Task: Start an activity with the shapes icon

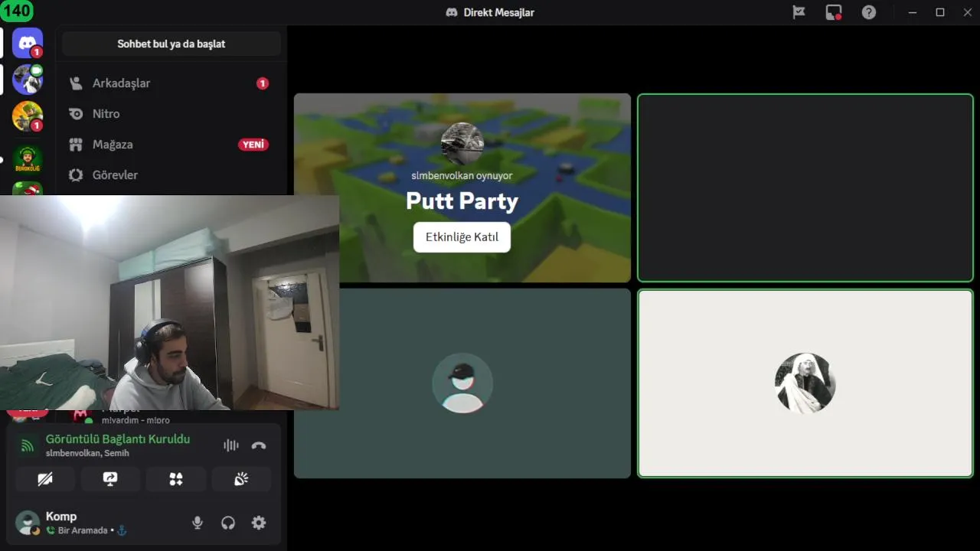Action: 176,479
